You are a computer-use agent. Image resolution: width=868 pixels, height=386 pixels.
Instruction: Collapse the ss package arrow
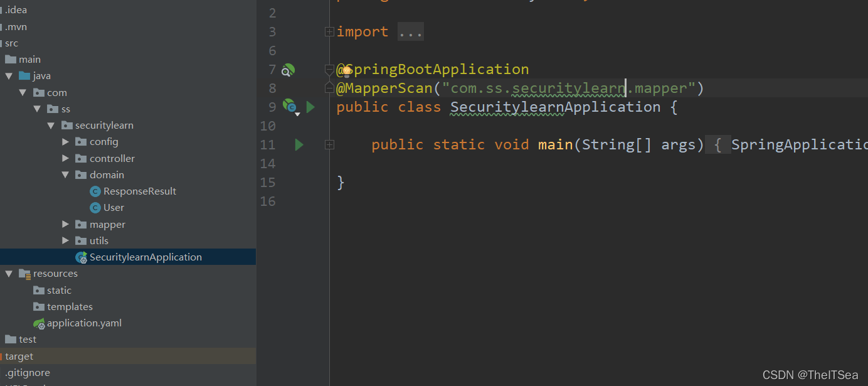37,109
